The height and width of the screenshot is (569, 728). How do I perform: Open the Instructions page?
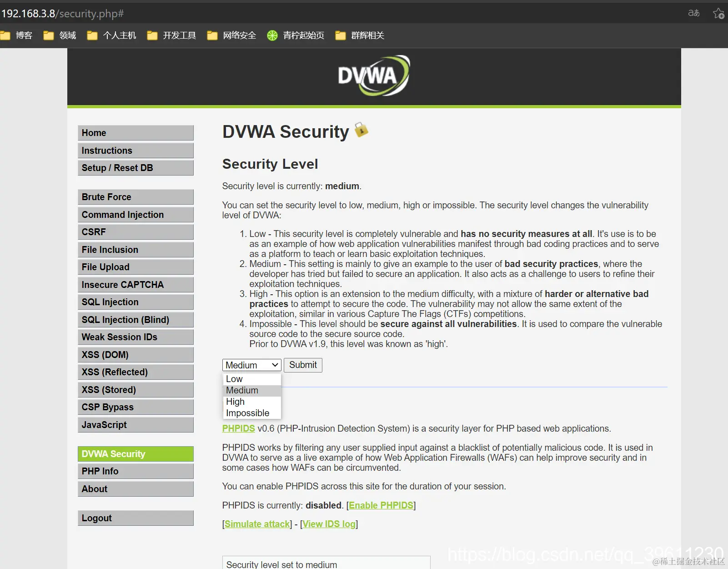[136, 151]
